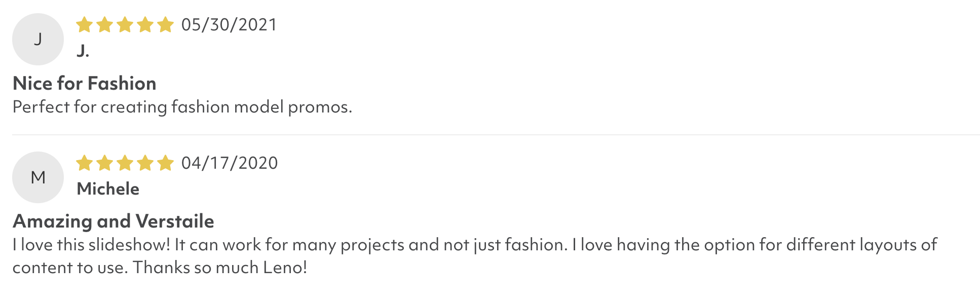Click the 05/30/2021 review date
This screenshot has height=301, width=980.
coord(229,25)
